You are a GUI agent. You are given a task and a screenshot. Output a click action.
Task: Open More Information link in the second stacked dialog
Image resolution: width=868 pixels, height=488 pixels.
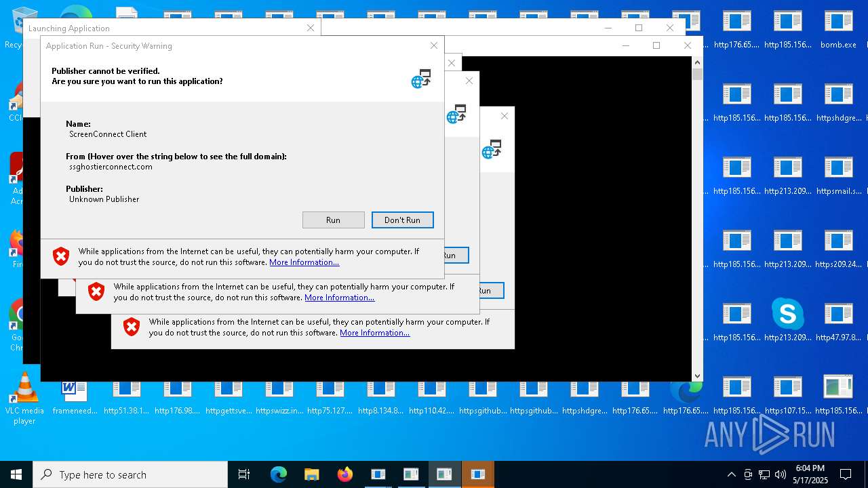[x=340, y=298]
